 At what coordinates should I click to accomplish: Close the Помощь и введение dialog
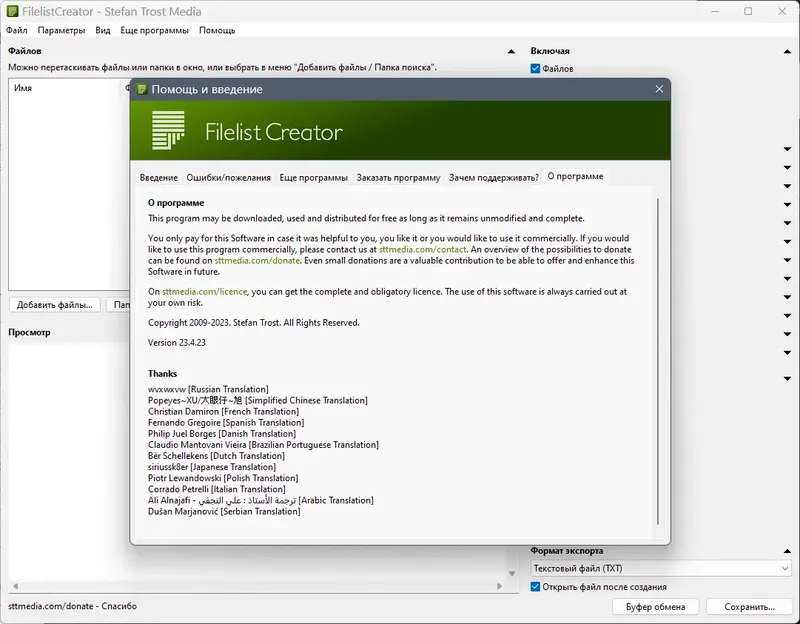click(x=659, y=89)
